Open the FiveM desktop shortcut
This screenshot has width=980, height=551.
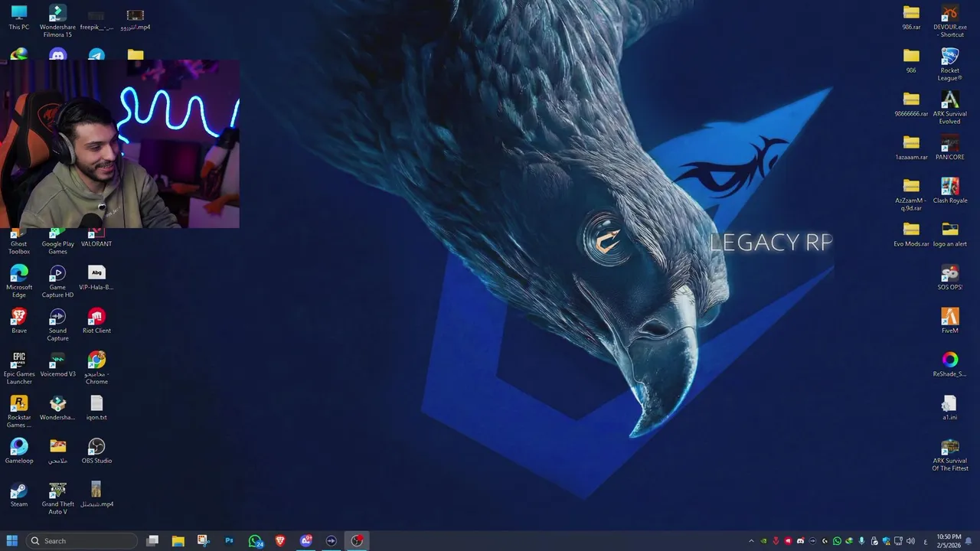950,321
